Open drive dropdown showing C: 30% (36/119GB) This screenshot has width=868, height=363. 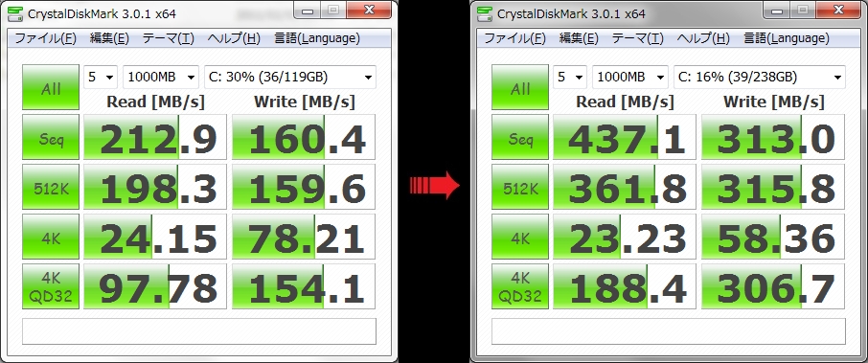290,77
